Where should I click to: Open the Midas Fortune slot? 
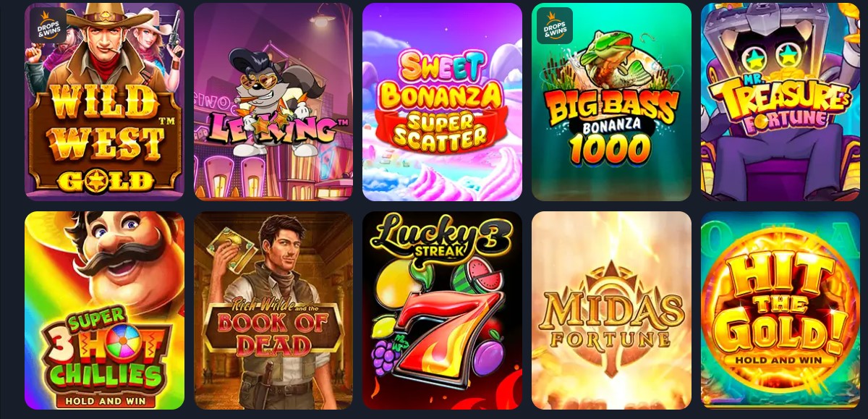click(611, 310)
